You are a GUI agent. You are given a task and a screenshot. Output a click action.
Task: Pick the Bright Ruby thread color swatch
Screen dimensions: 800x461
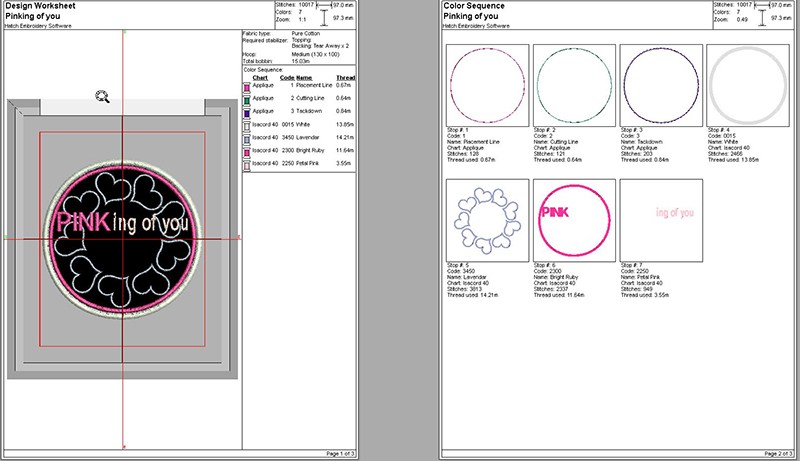tap(247, 149)
